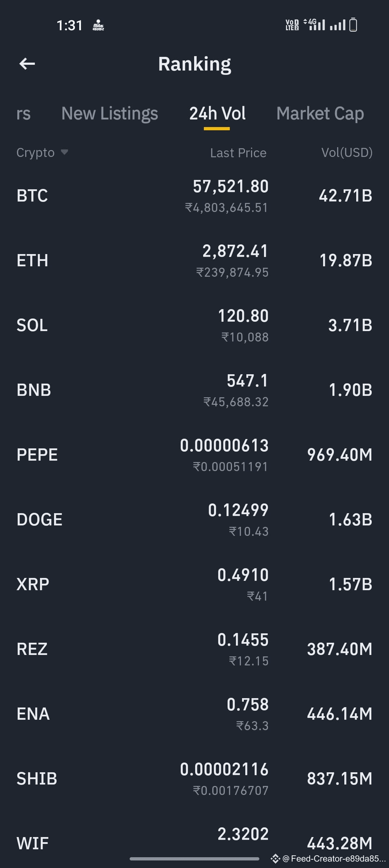Select the PEPE coin row
Viewport: 389px width, 868px height.
(194, 455)
